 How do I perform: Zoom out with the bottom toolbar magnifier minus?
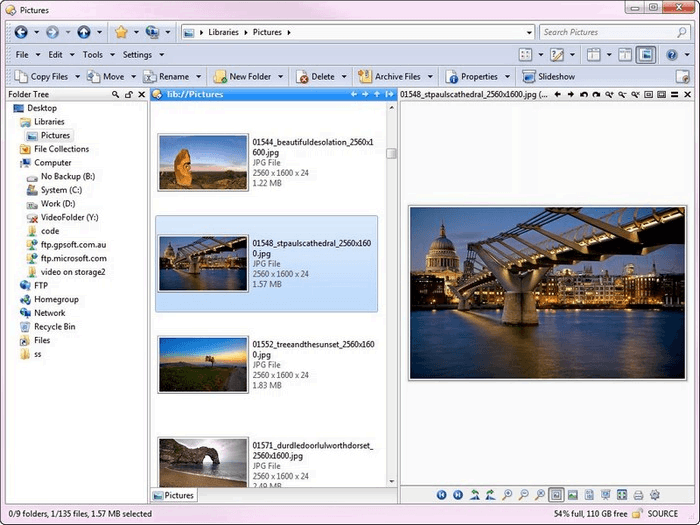tap(524, 495)
